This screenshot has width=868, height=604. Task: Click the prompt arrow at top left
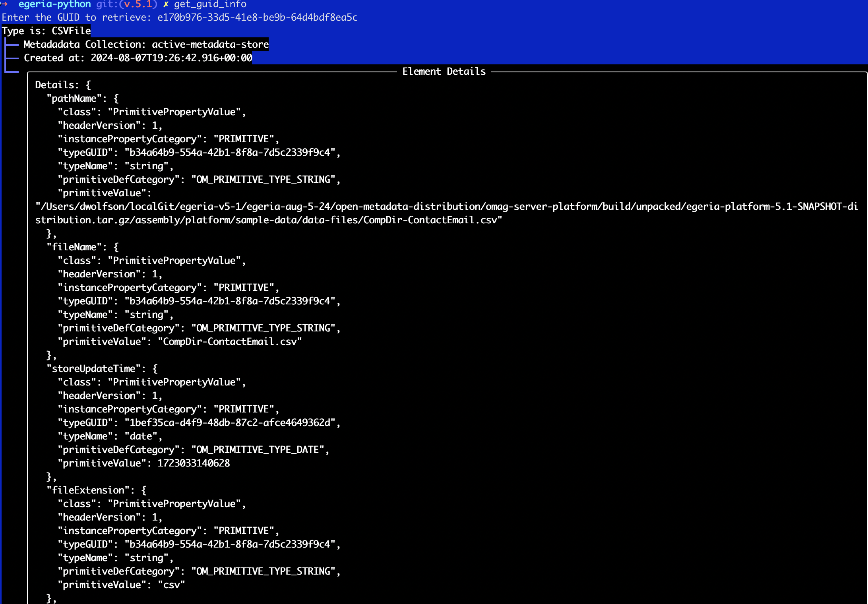coord(4,4)
